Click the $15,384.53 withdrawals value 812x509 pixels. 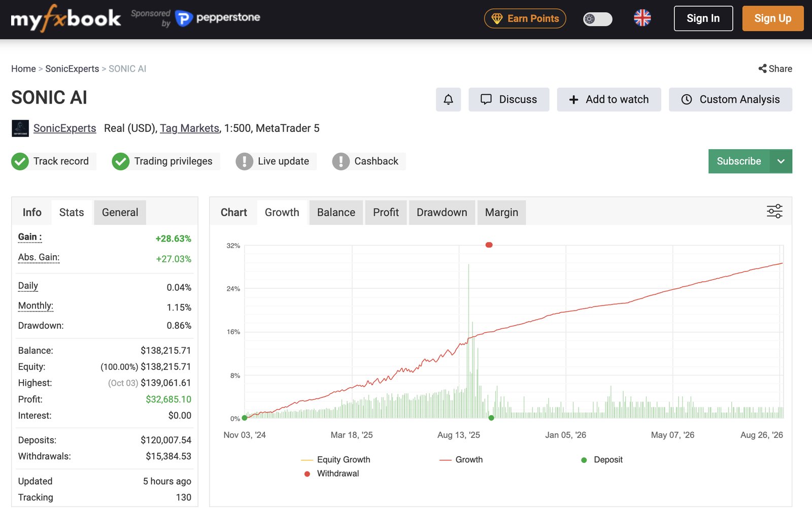pos(168,456)
